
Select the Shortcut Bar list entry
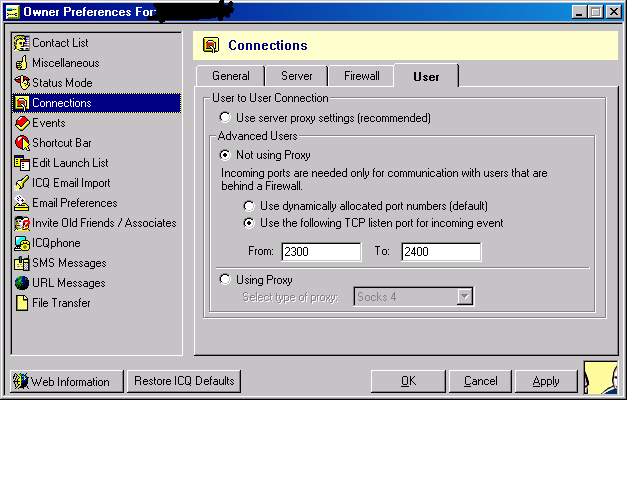coord(62,143)
